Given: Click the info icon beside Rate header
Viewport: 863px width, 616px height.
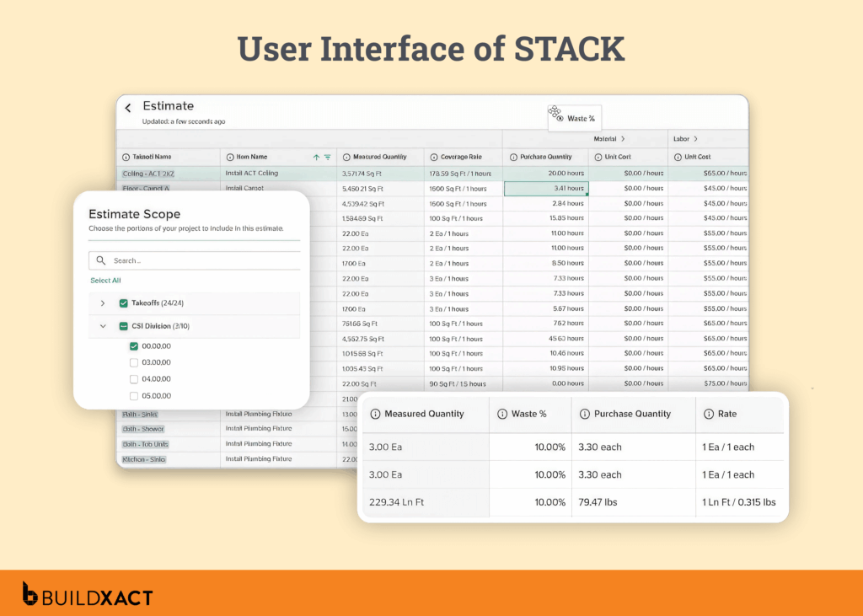Looking at the screenshot, I should point(711,414).
